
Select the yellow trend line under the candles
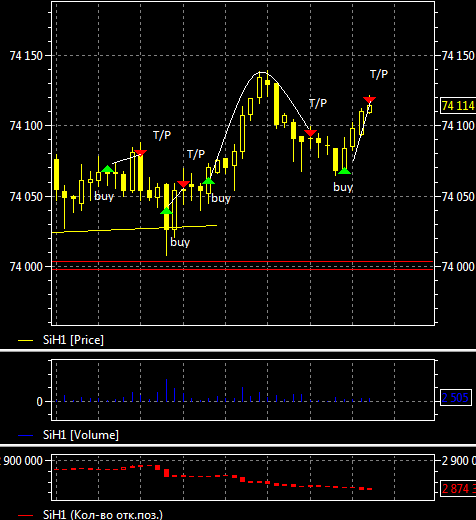[x=134, y=229]
